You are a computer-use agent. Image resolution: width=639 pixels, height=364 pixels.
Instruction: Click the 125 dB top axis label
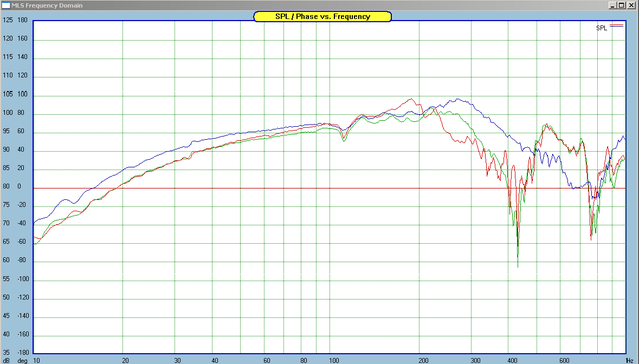[x=8, y=20]
